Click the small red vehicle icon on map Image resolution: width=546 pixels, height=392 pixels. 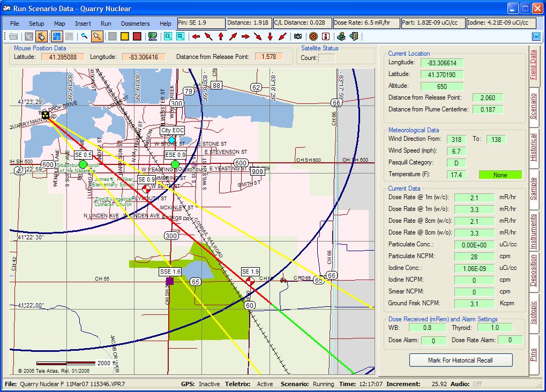(284, 280)
